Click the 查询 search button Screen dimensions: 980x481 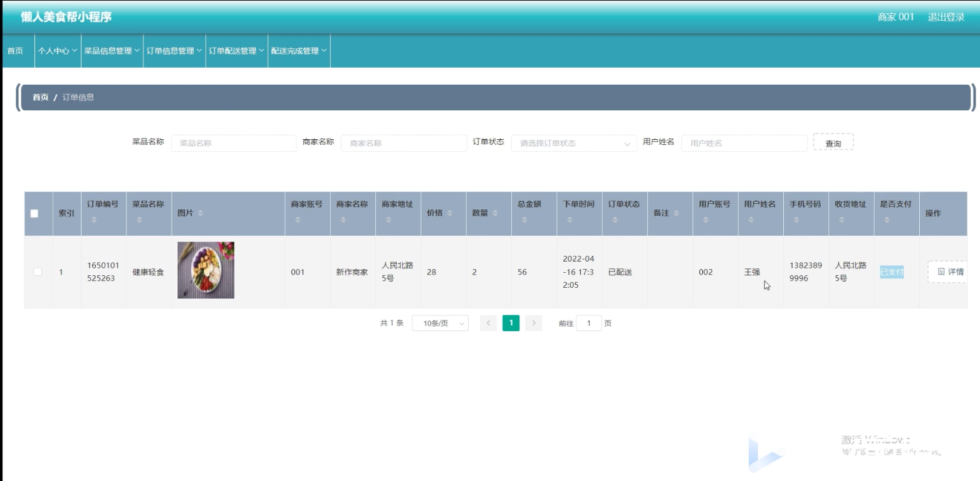[x=833, y=142]
